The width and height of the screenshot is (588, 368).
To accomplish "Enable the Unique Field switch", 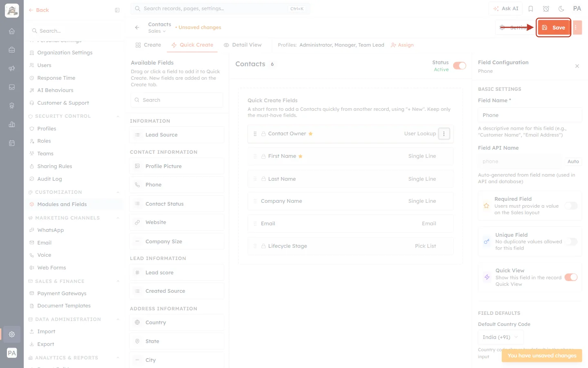I will pyautogui.click(x=571, y=242).
